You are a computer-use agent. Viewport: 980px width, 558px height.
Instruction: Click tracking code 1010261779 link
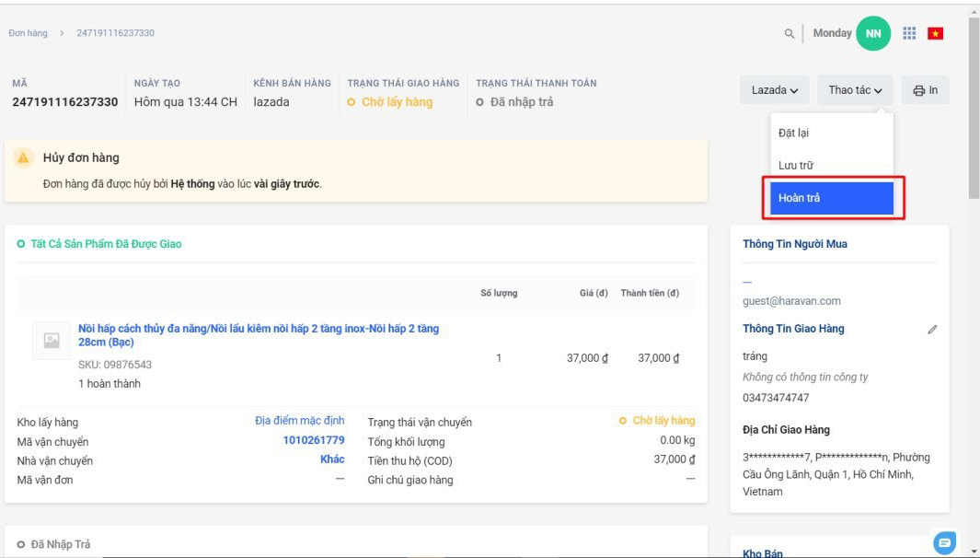314,440
